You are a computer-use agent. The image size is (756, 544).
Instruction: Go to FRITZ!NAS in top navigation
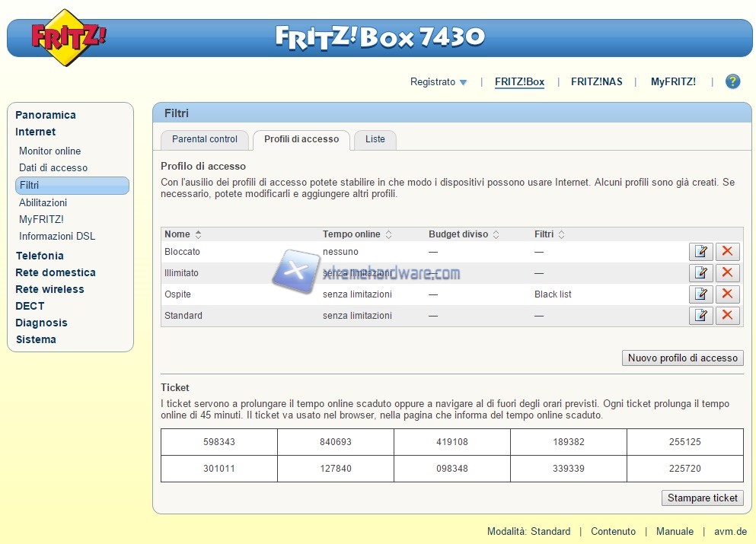(596, 82)
